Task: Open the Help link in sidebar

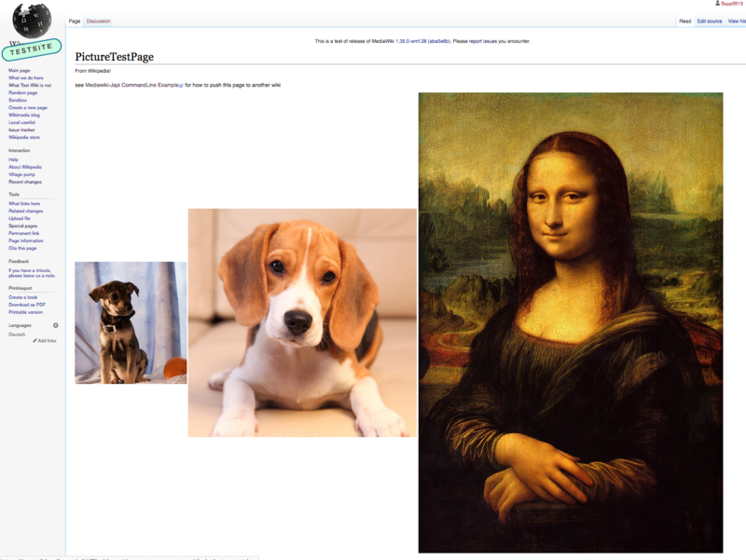Action: click(13, 159)
